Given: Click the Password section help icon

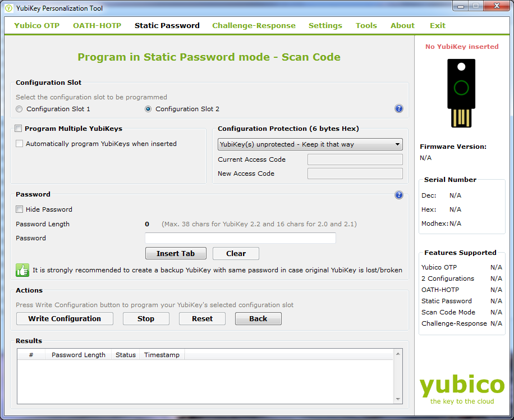Looking at the screenshot, I should coord(398,195).
